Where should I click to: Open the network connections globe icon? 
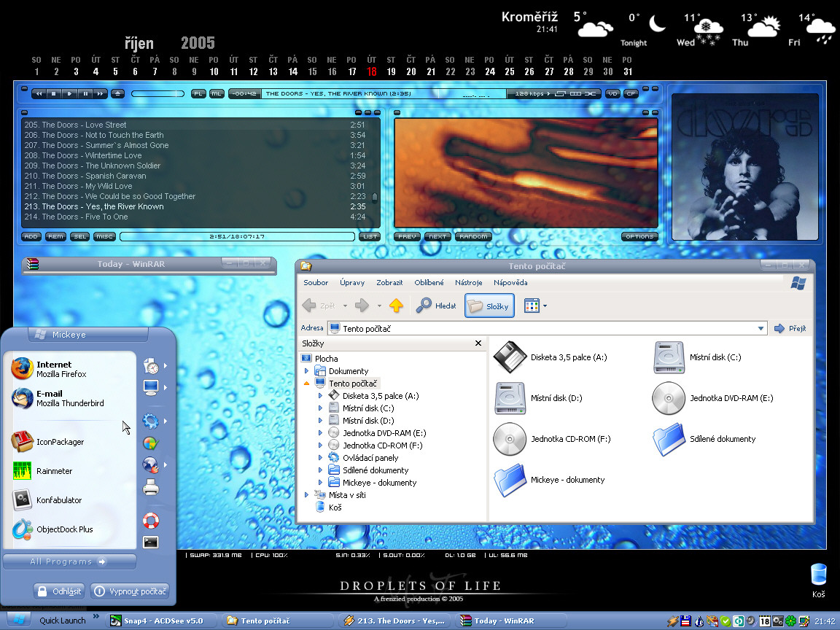click(151, 464)
